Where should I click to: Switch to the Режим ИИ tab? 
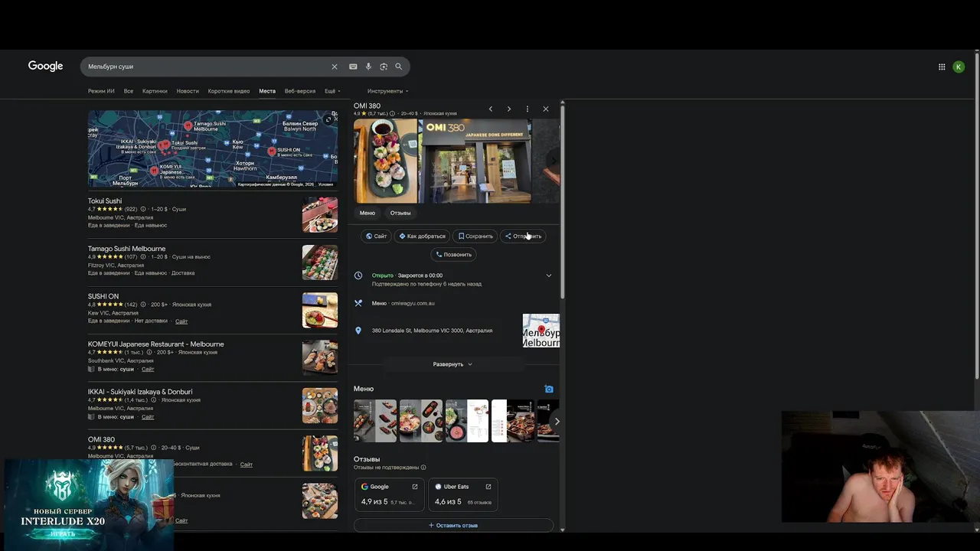pyautogui.click(x=101, y=91)
